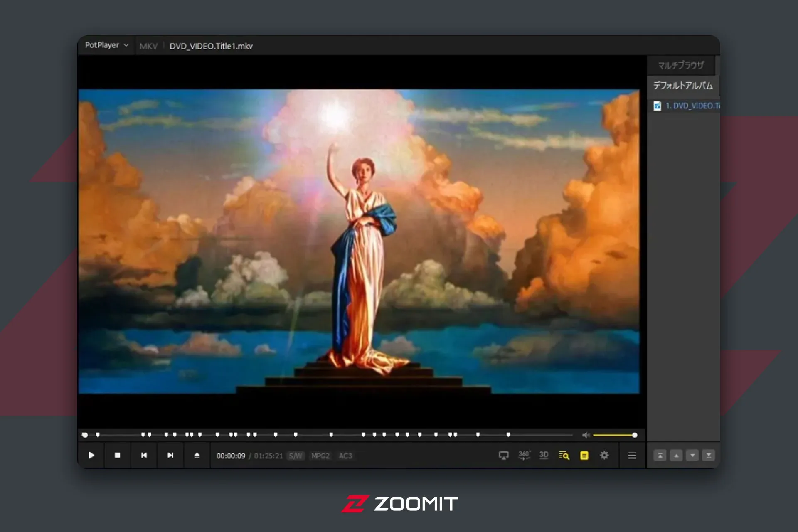This screenshot has height=532, width=798.
Task: Click the file icon beside 1. DVD_VIDEO
Action: pyautogui.click(x=657, y=106)
